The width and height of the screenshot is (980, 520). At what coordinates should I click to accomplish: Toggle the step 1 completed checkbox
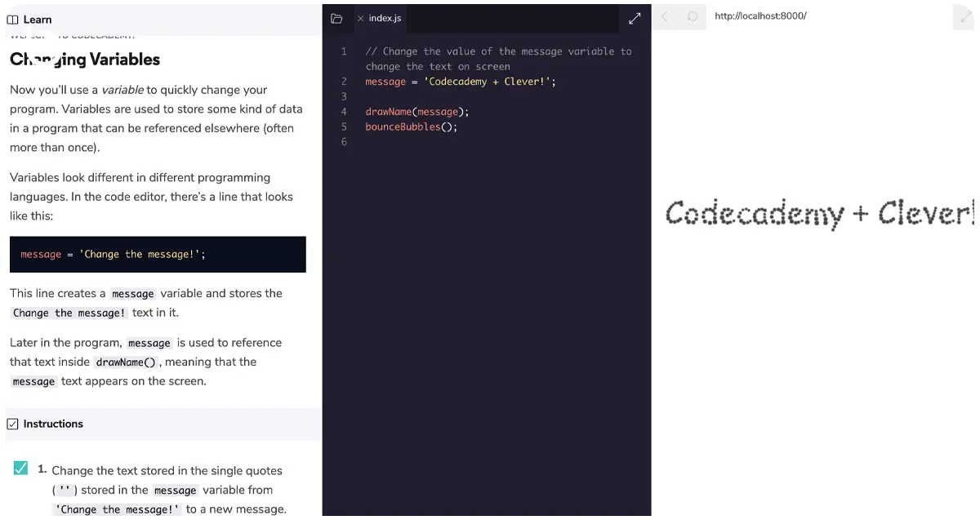pyautogui.click(x=21, y=469)
